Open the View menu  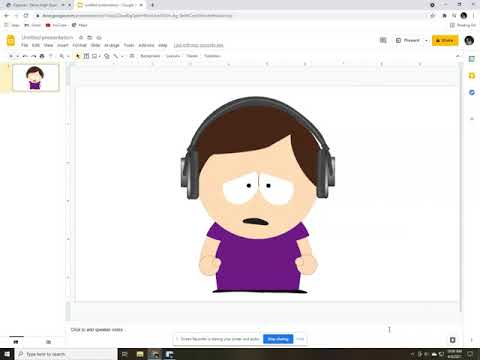tap(48, 45)
